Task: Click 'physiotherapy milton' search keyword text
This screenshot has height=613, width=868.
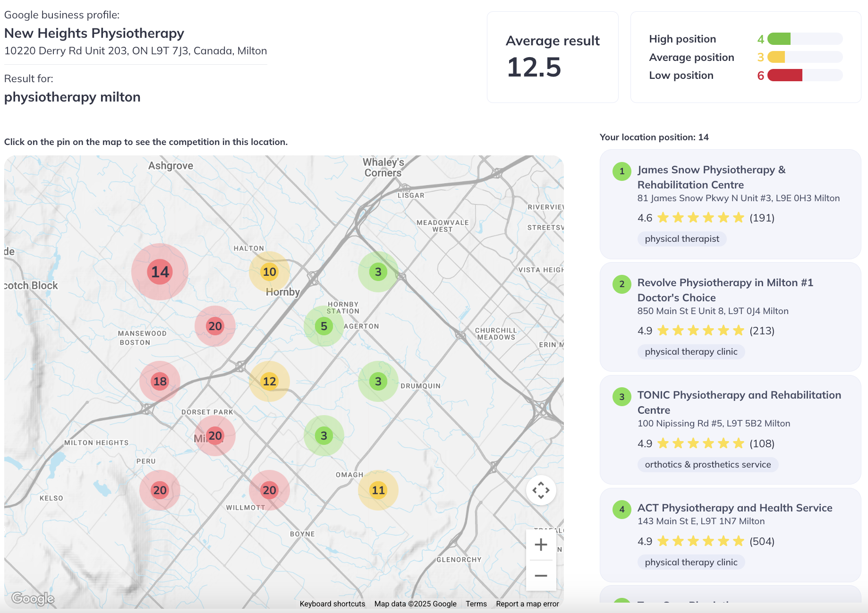Action: 72,97
